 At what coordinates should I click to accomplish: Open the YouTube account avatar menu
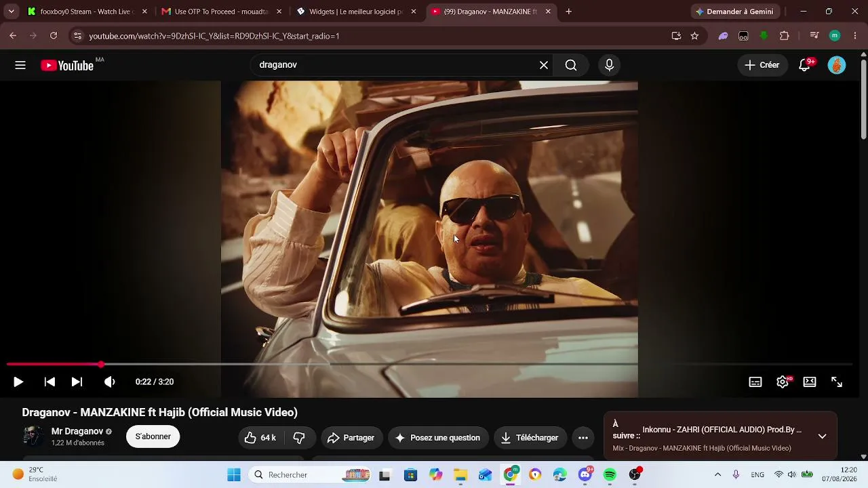pyautogui.click(x=837, y=65)
